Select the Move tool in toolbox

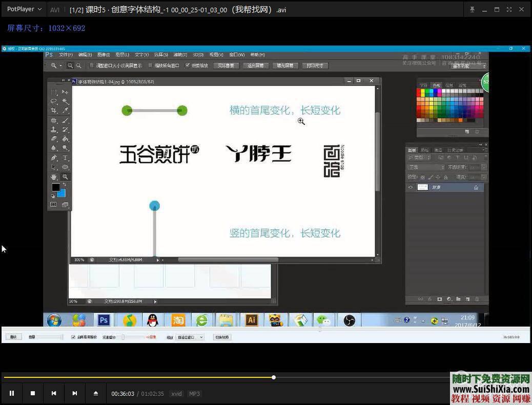65,92
